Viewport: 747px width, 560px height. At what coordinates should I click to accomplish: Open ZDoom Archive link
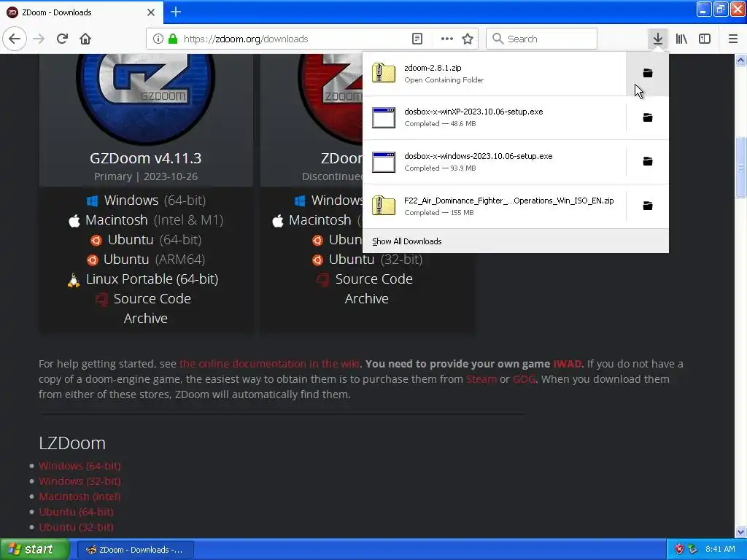(367, 298)
